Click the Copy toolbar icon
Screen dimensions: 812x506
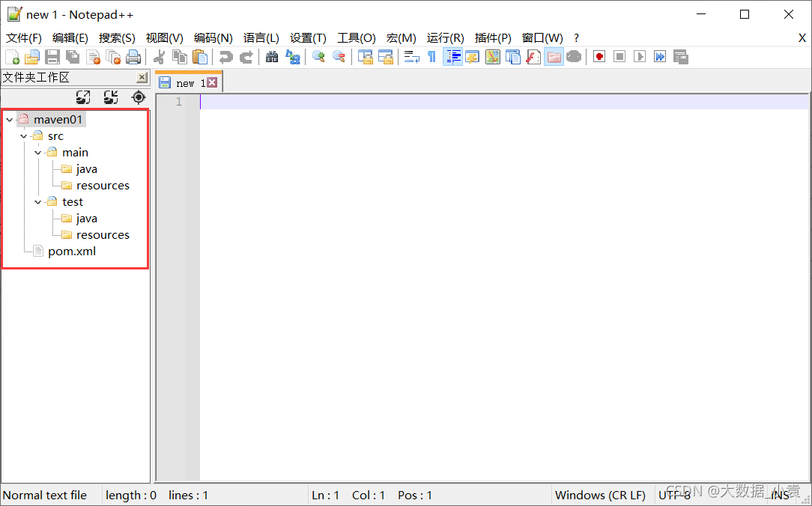[180, 57]
